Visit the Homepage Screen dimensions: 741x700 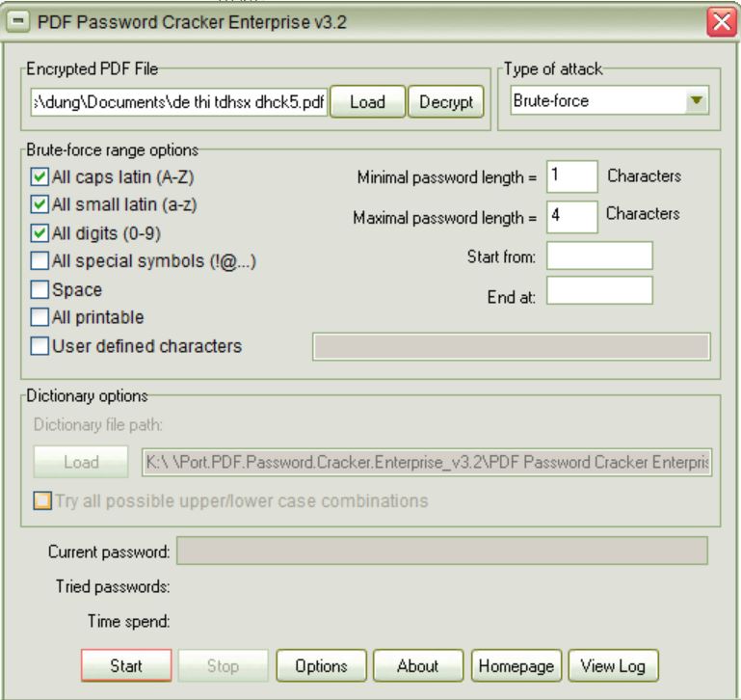[x=516, y=665]
